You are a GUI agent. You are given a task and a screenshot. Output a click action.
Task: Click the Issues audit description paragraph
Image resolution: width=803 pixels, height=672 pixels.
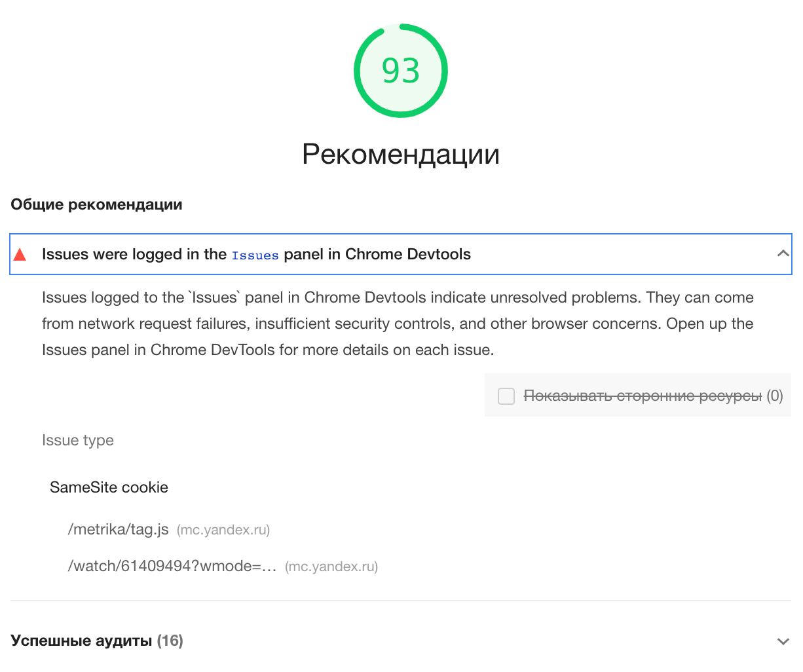398,324
